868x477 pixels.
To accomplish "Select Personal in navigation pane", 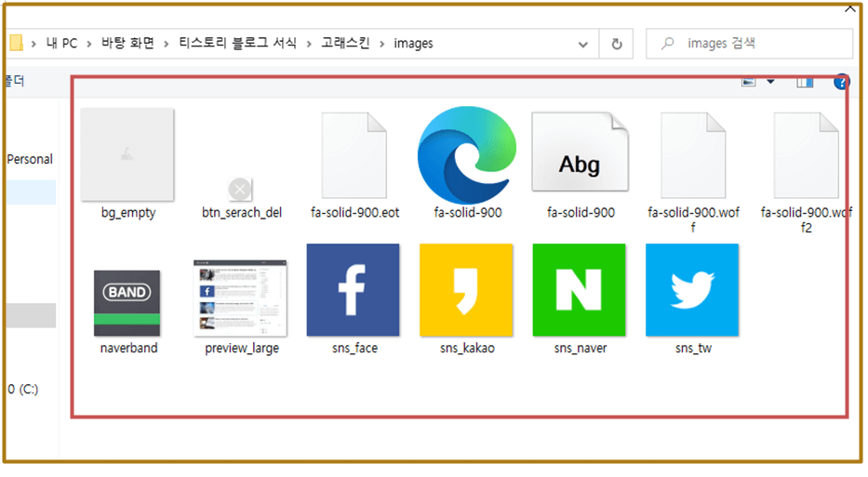I will pos(30,159).
